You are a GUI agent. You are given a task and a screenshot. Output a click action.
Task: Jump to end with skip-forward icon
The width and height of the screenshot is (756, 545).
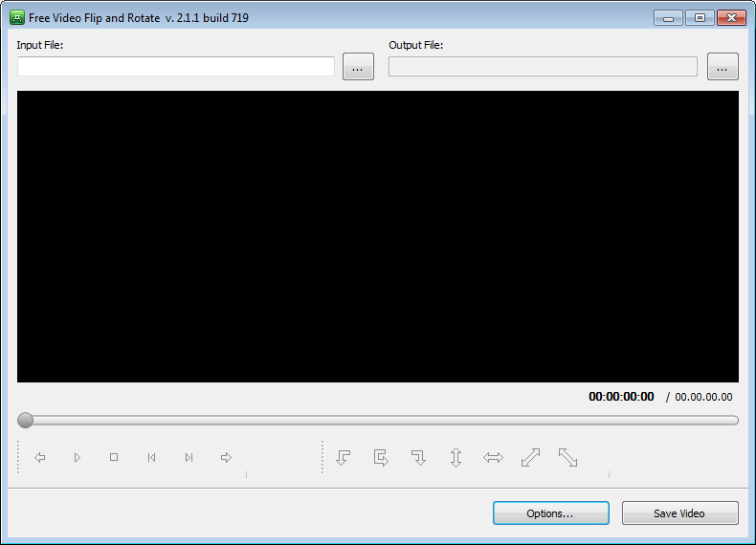pos(189,457)
